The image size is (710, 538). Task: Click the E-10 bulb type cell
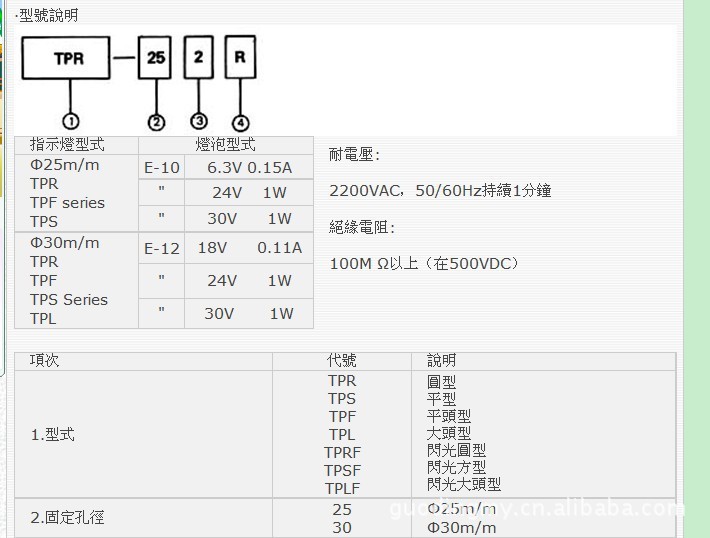point(162,168)
